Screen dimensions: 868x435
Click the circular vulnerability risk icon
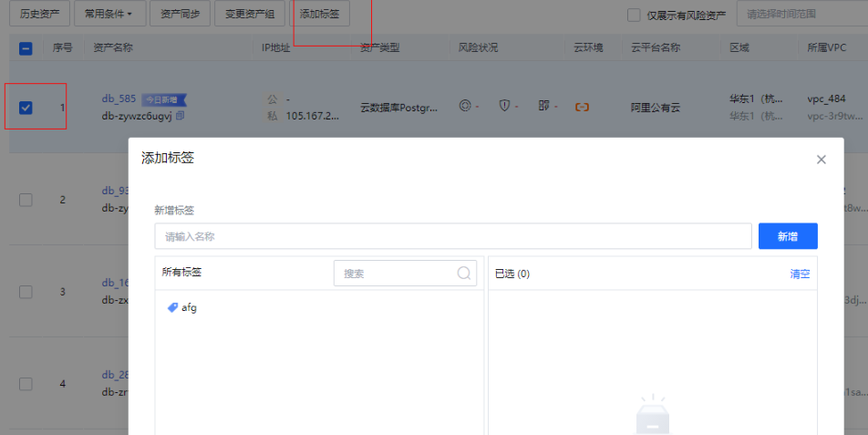[465, 106]
